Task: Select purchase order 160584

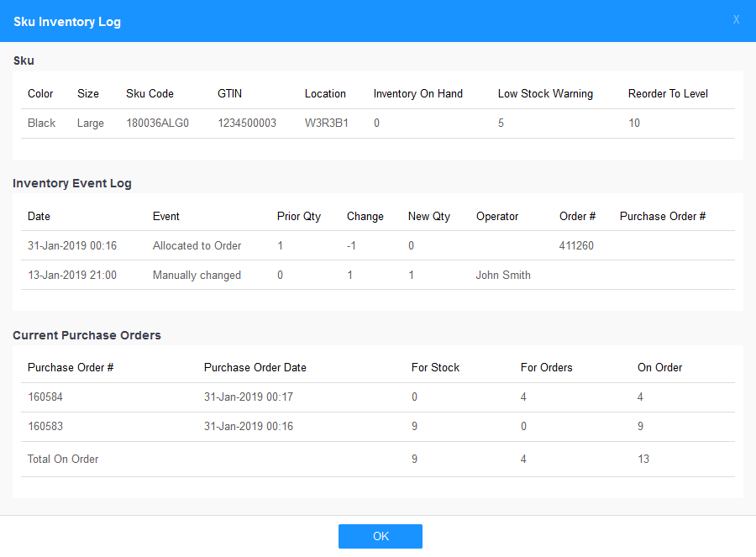Action: [x=45, y=397]
